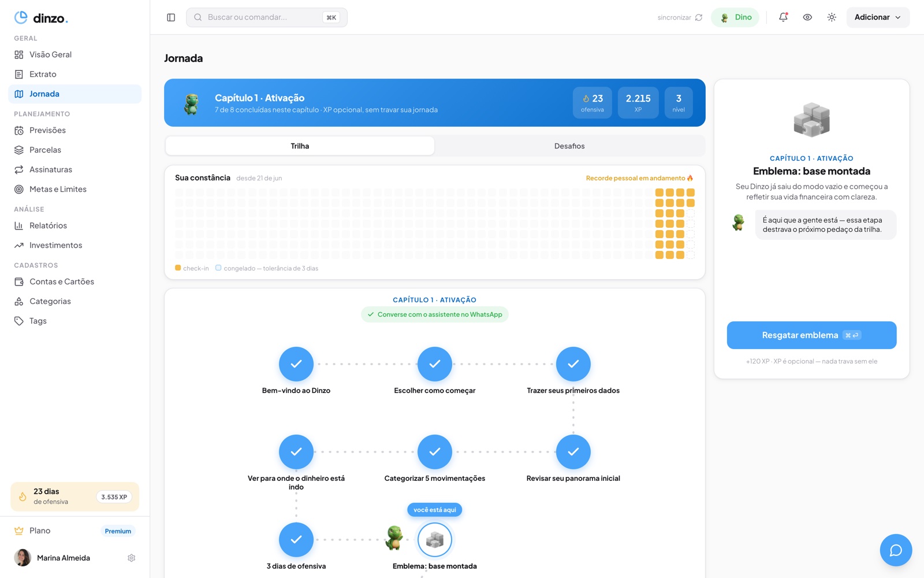Select 3 dias de ofensiva node
Screen dimensions: 924x578
coord(296,540)
